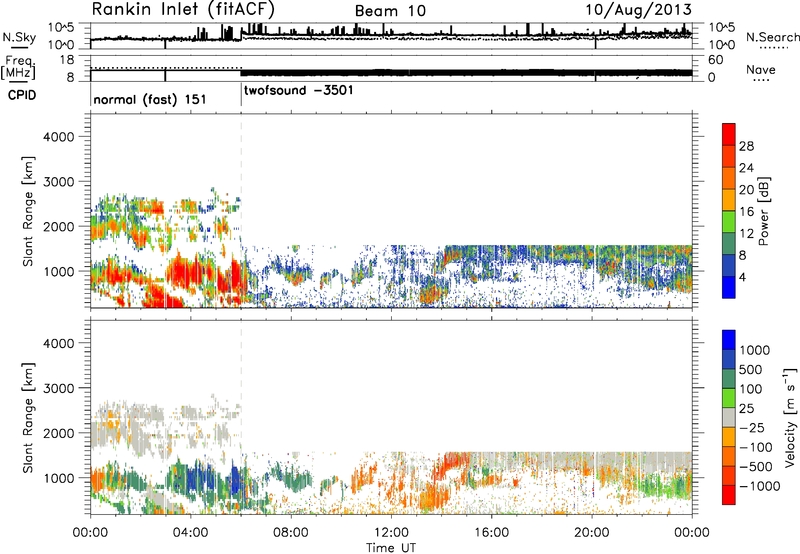Viewport: 800px width, 554px height.
Task: Click the gray -25 to 25 segment of the Velocity color bar
Action: click(729, 418)
